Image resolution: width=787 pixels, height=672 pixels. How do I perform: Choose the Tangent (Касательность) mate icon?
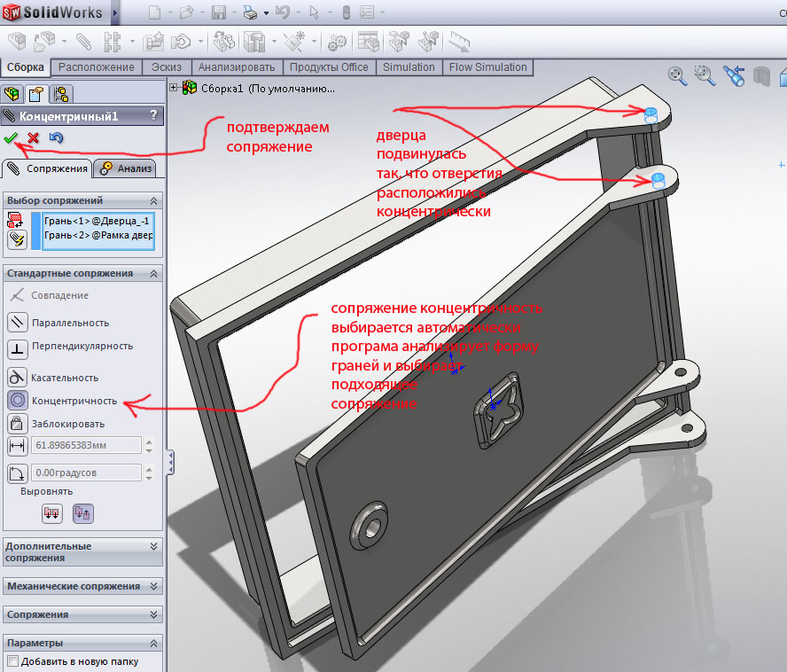17,378
